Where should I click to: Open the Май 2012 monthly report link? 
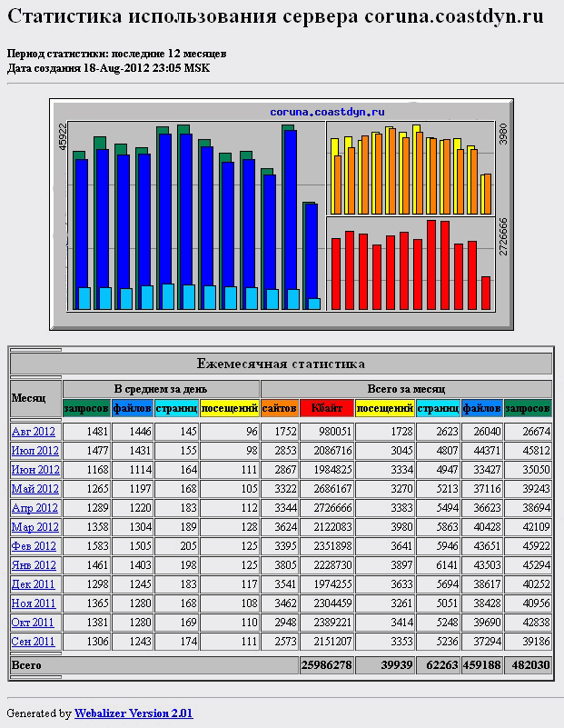coord(35,489)
